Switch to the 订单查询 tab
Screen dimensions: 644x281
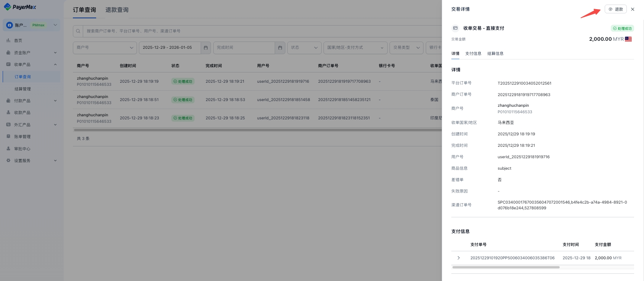[x=85, y=10]
